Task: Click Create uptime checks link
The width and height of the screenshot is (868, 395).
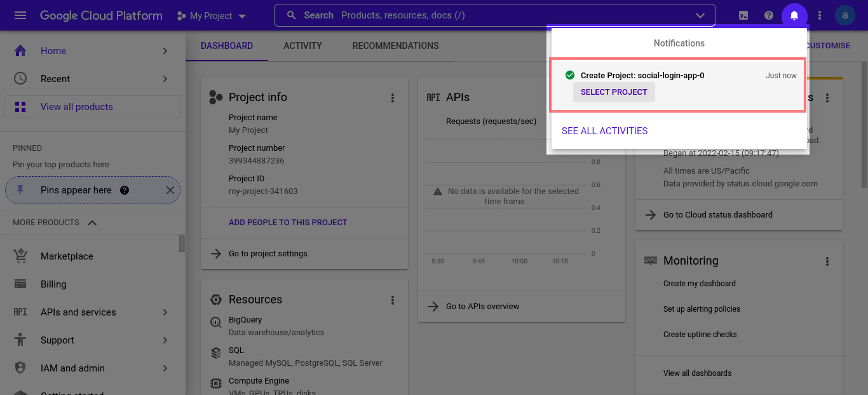Action: (700, 335)
